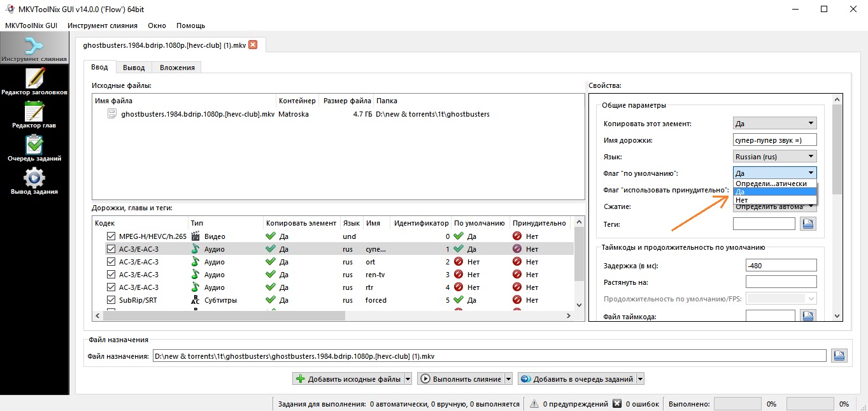Open the Header editor (Редактор заголовков) icon
The width and height of the screenshot is (868, 411).
coord(34,80)
